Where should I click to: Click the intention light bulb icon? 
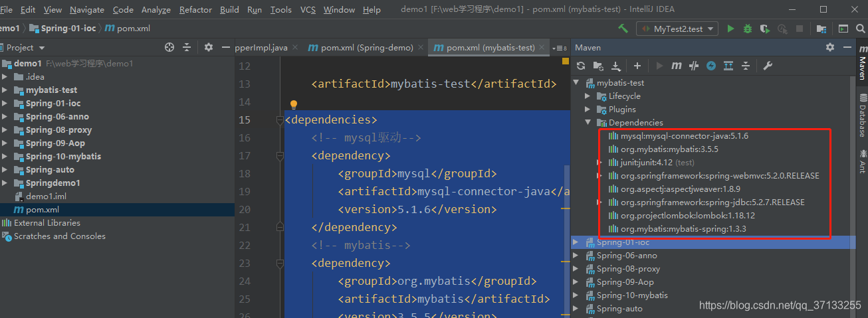click(293, 104)
